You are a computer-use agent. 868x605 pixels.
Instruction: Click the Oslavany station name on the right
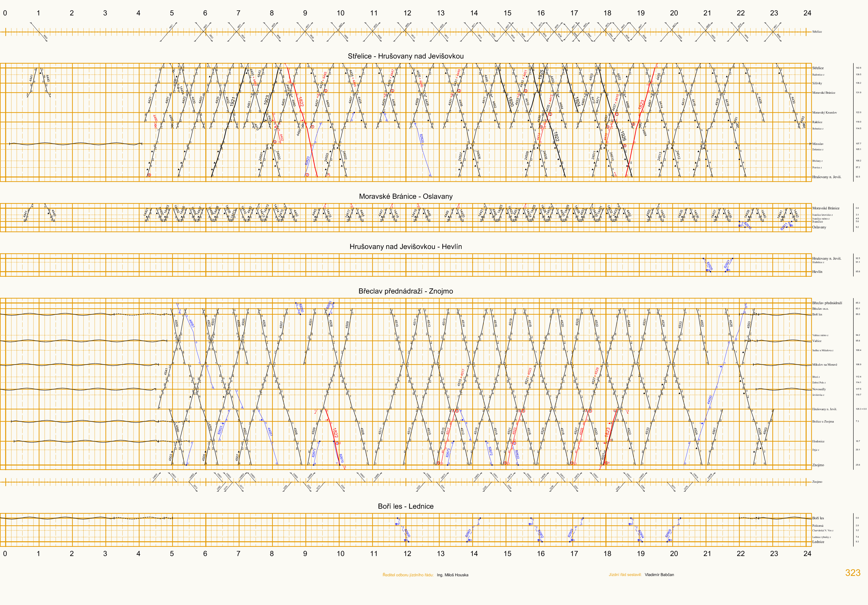point(819,227)
